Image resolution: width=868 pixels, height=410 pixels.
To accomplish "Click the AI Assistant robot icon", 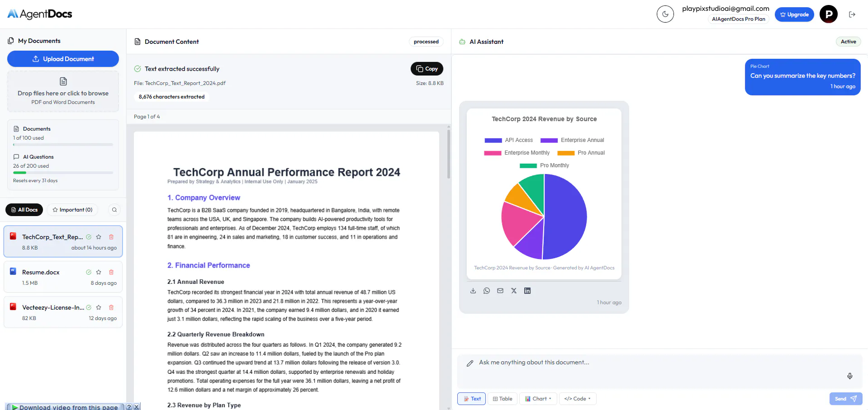I will [x=462, y=42].
